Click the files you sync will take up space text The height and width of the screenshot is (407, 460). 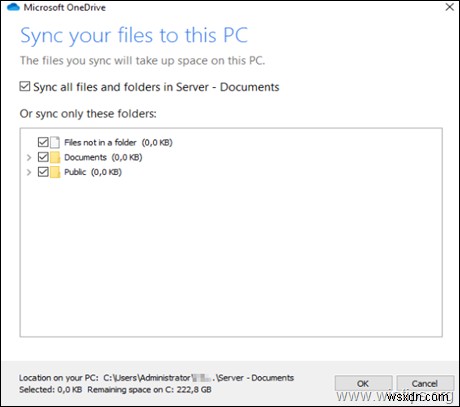click(142, 60)
